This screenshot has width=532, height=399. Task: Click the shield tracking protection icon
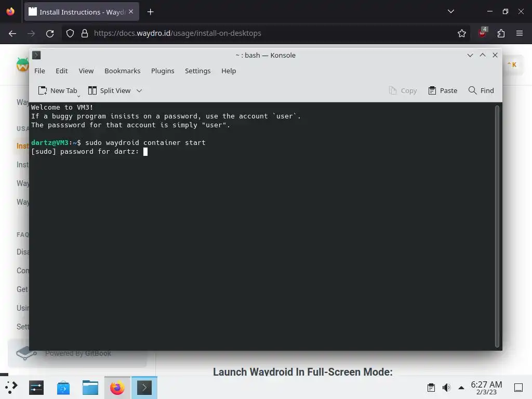pyautogui.click(x=70, y=33)
